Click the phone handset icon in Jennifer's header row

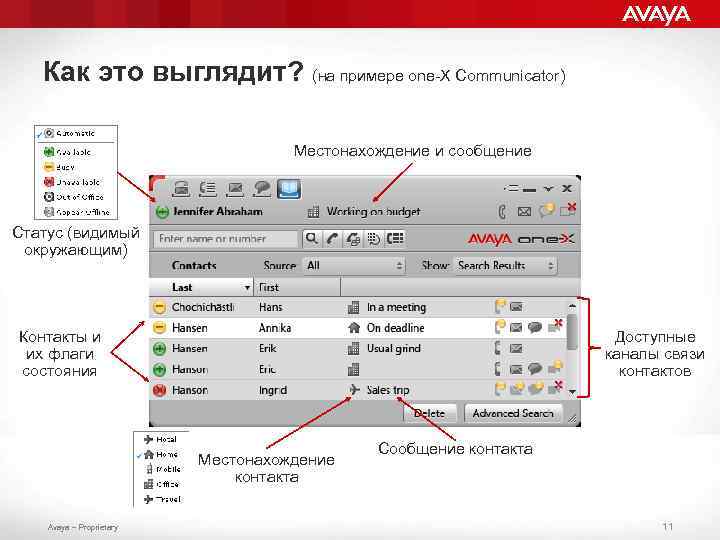coord(502,212)
